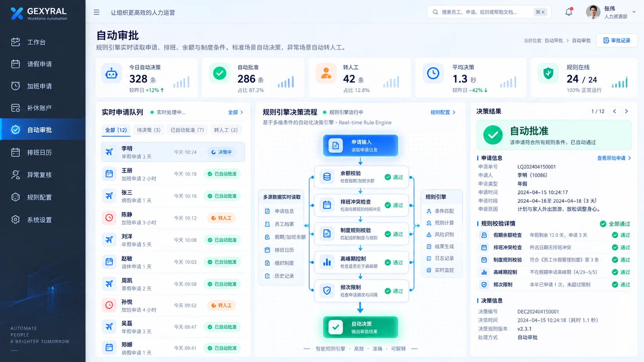
Task: Click 假期余额检查 row in 规则校验详情
Action: (555, 235)
